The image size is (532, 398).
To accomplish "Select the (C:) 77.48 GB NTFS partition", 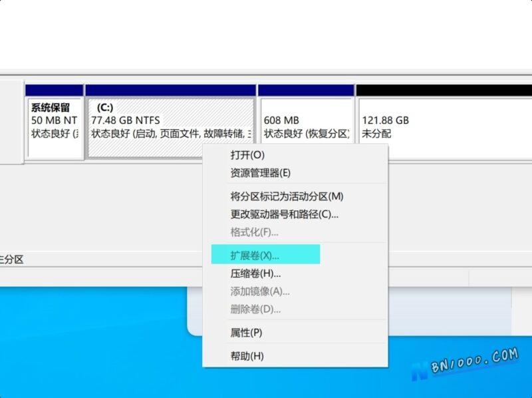I will (x=171, y=122).
